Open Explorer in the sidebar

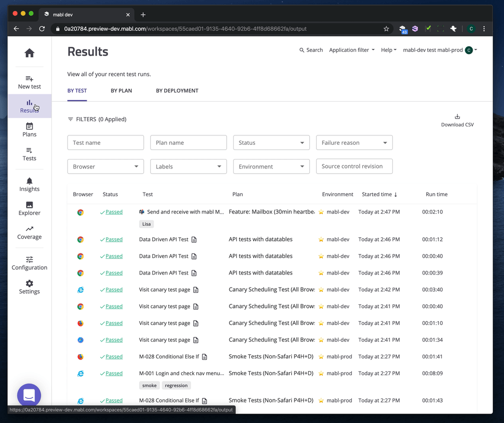[x=29, y=208]
